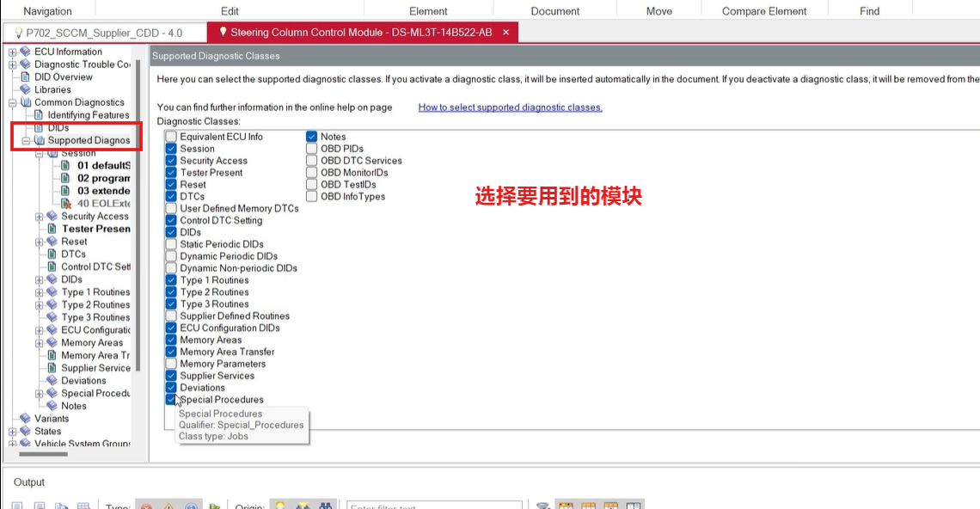Open the Compare Element menu
980x509 pixels.
(x=763, y=10)
